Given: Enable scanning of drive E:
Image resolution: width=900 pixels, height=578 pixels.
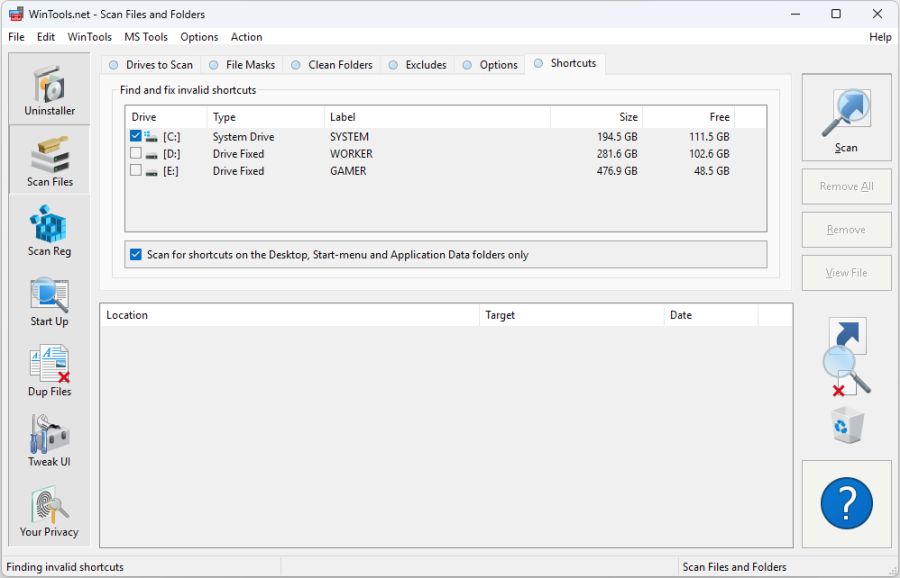Looking at the screenshot, I should (x=136, y=170).
